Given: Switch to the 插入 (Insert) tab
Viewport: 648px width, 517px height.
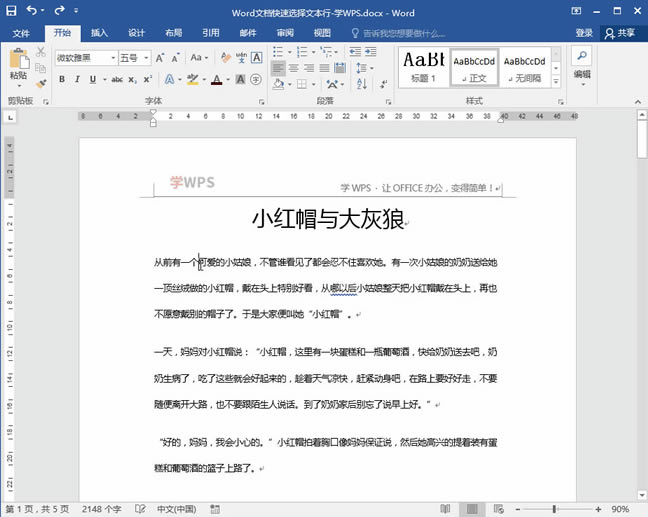Looking at the screenshot, I should 99,33.
